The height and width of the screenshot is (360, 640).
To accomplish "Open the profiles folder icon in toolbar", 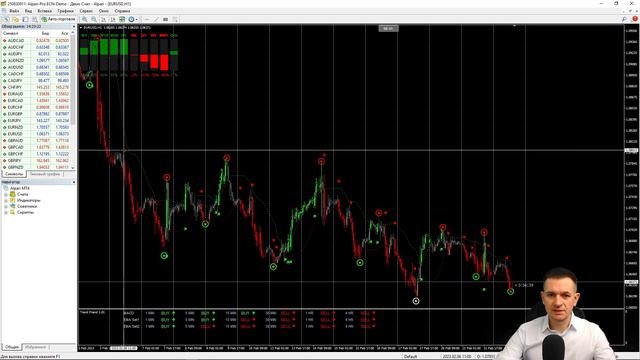I will 16,19.
